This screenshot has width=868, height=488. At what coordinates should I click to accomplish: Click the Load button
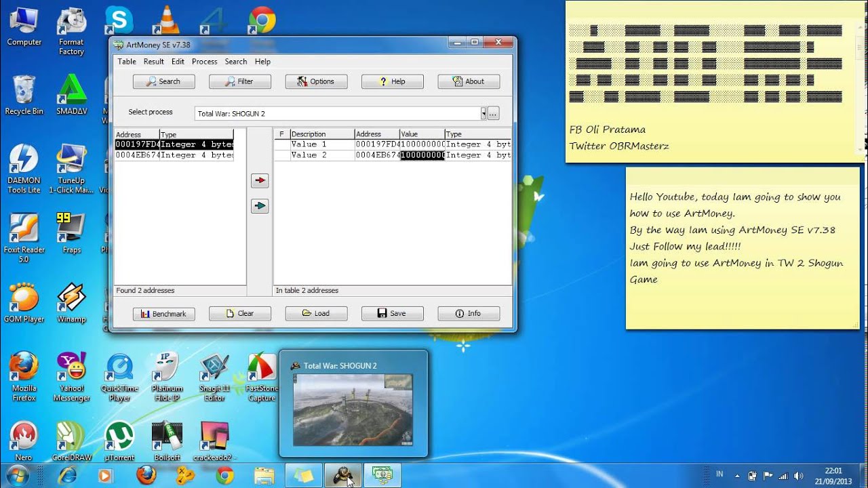pyautogui.click(x=316, y=314)
